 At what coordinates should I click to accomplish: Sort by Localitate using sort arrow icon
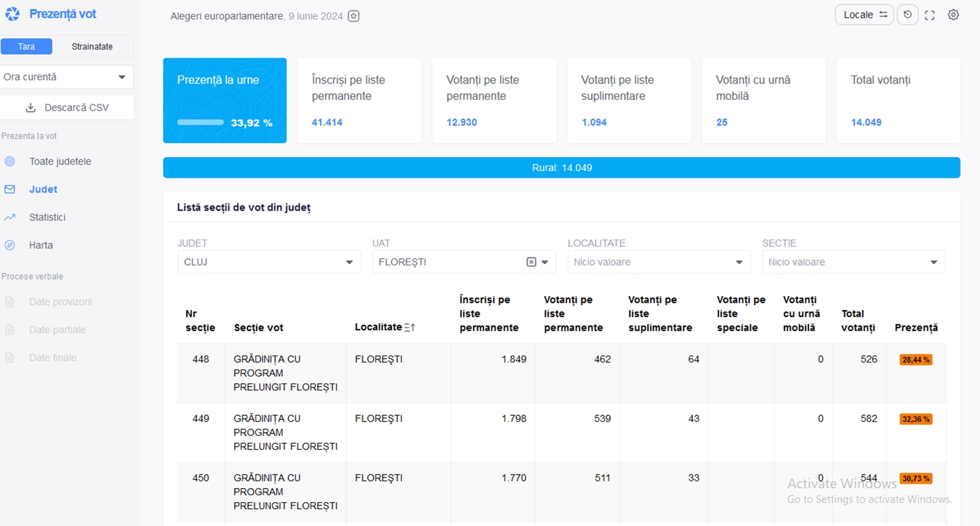pyautogui.click(x=410, y=327)
